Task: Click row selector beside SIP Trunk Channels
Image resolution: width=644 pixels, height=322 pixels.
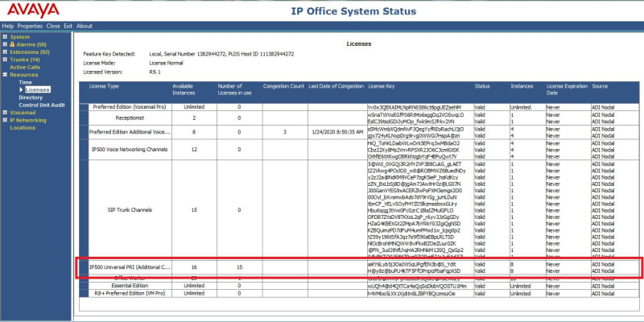Action: [85, 209]
